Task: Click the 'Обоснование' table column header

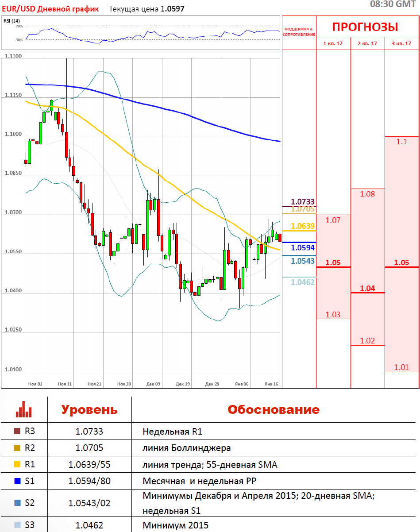Action: pyautogui.click(x=273, y=409)
